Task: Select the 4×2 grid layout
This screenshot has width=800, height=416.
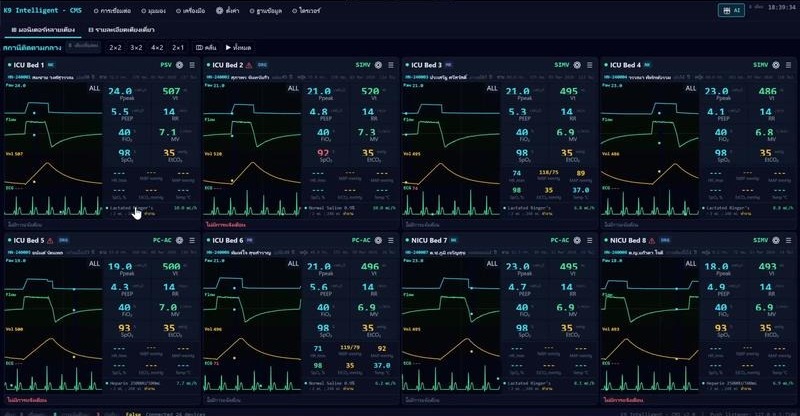Action: (x=157, y=47)
